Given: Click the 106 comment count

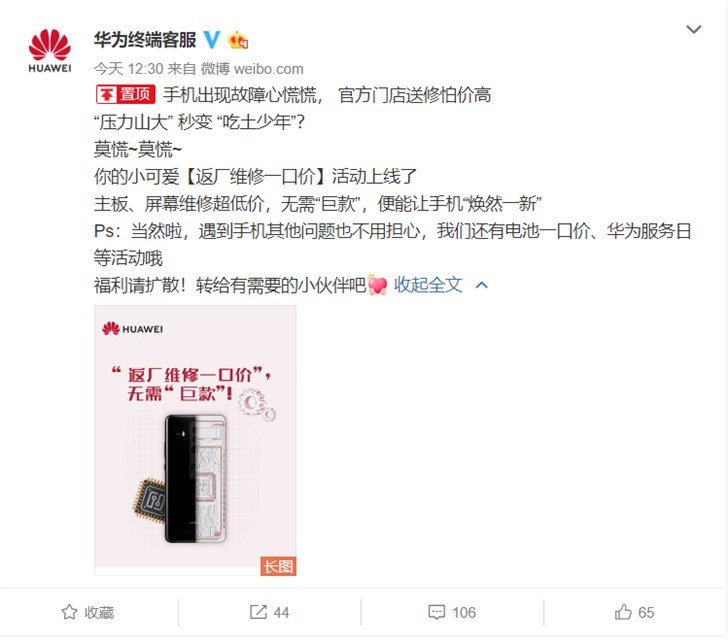Looking at the screenshot, I should (464, 612).
